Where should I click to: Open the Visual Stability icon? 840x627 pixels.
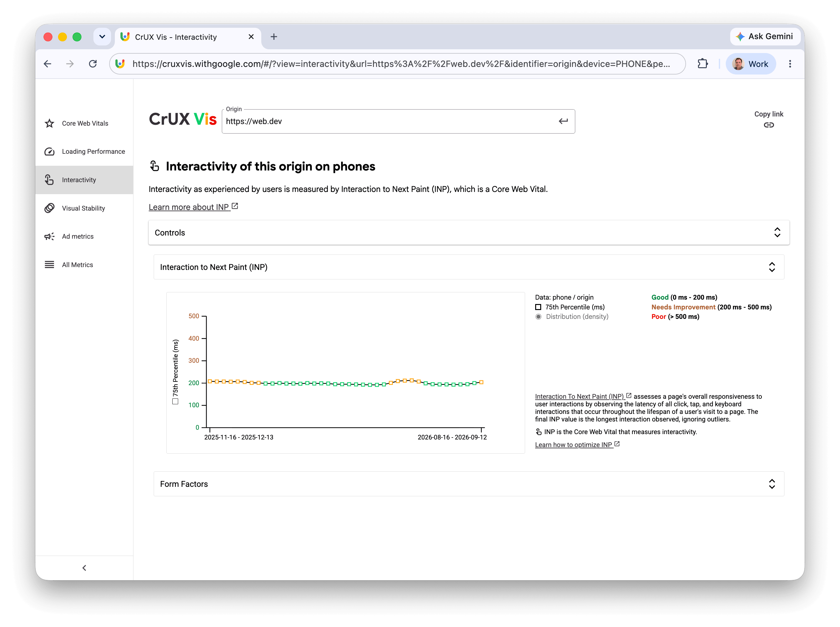49,208
